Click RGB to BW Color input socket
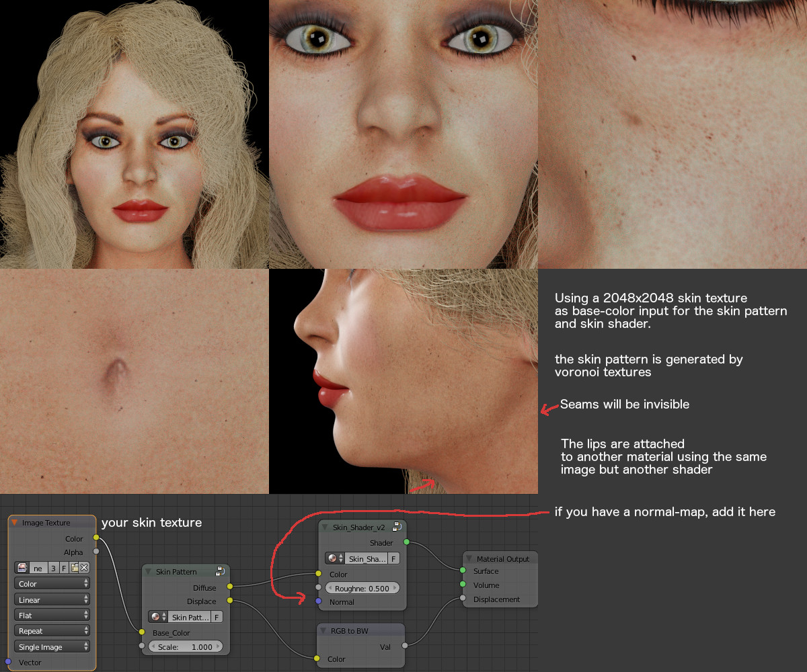The width and height of the screenshot is (807, 672). tap(317, 659)
